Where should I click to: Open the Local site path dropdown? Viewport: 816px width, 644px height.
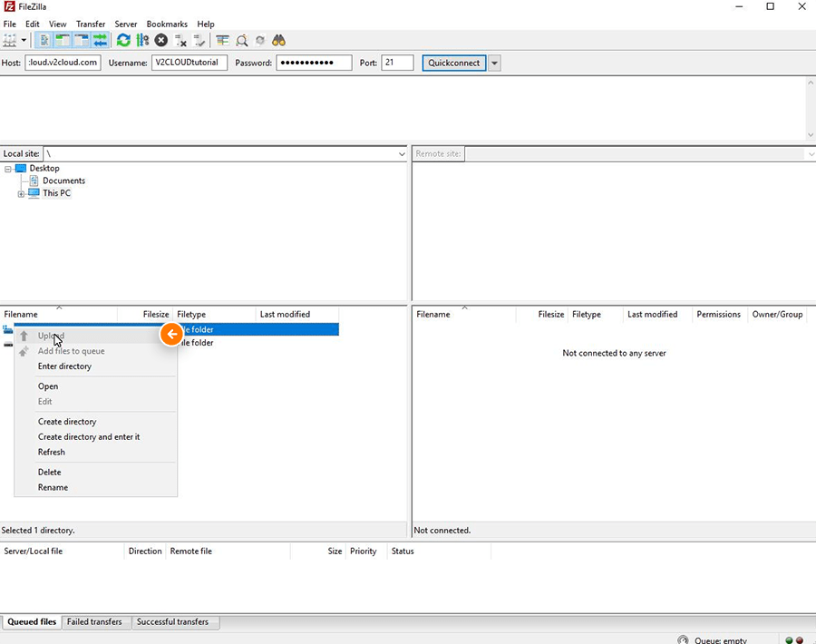[402, 154]
